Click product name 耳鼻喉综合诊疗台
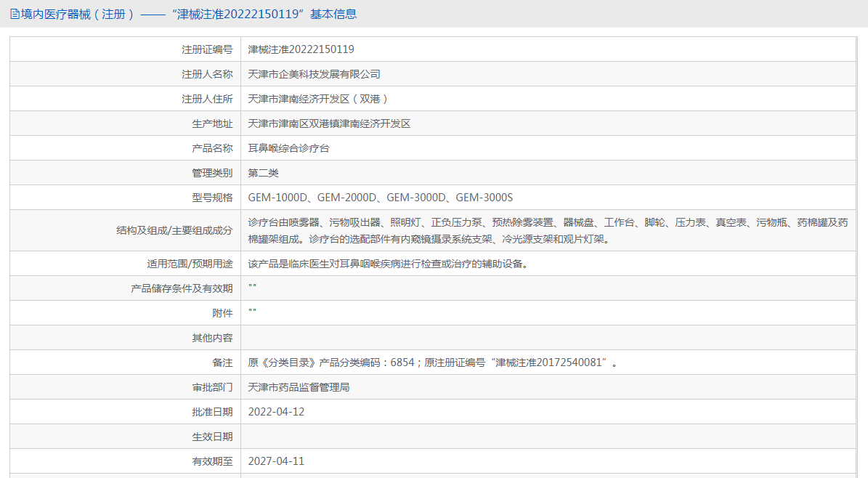 tap(288, 148)
